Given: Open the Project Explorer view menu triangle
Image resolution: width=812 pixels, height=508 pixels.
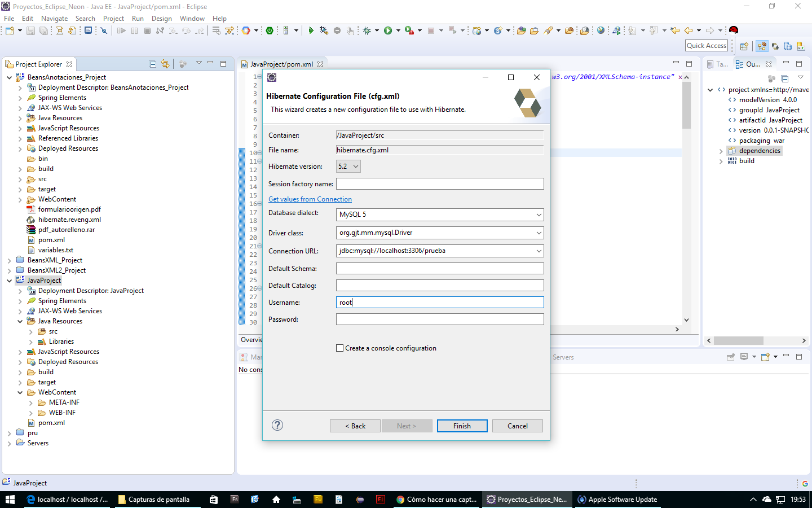Looking at the screenshot, I should coord(199,63).
